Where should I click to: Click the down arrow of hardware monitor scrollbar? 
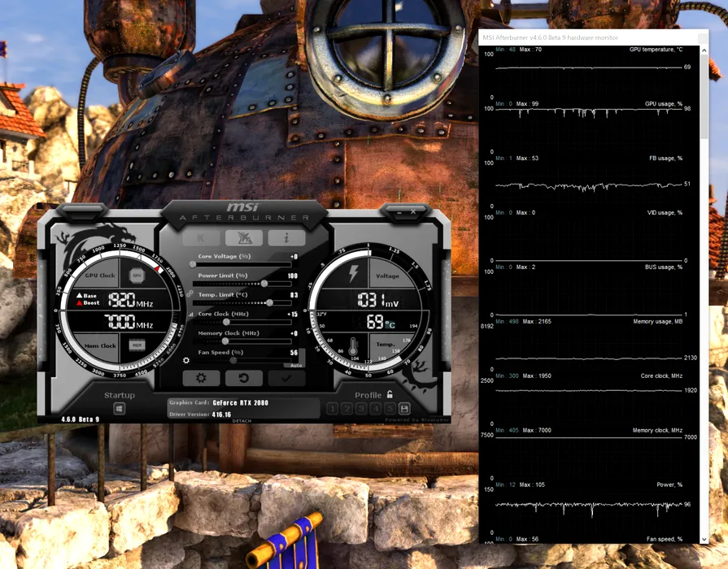coord(704,539)
